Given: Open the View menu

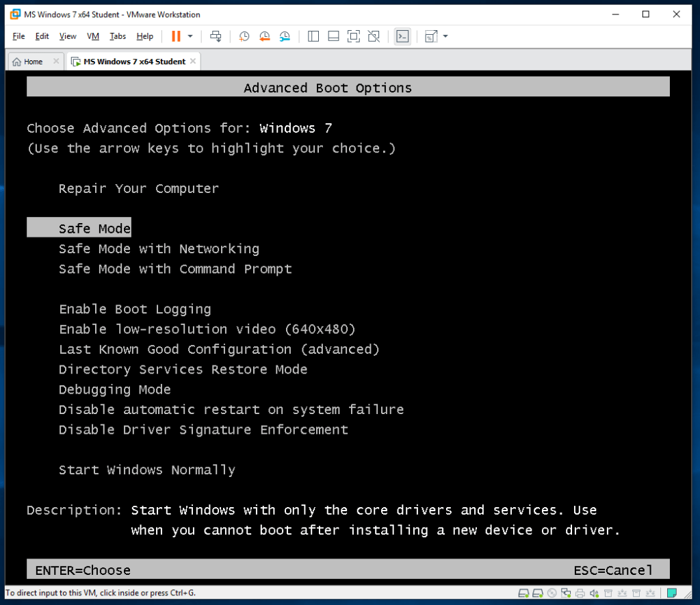Looking at the screenshot, I should click(68, 36).
